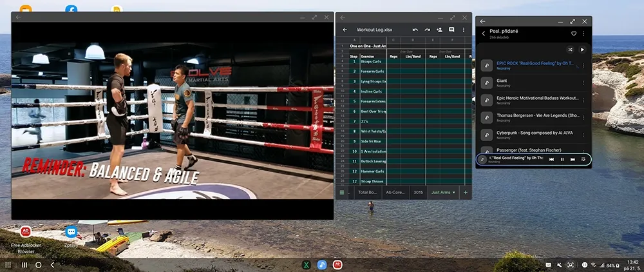Viewport: 644px width, 272px height.
Task: Skip to the next track
Action: pyautogui.click(x=573, y=159)
